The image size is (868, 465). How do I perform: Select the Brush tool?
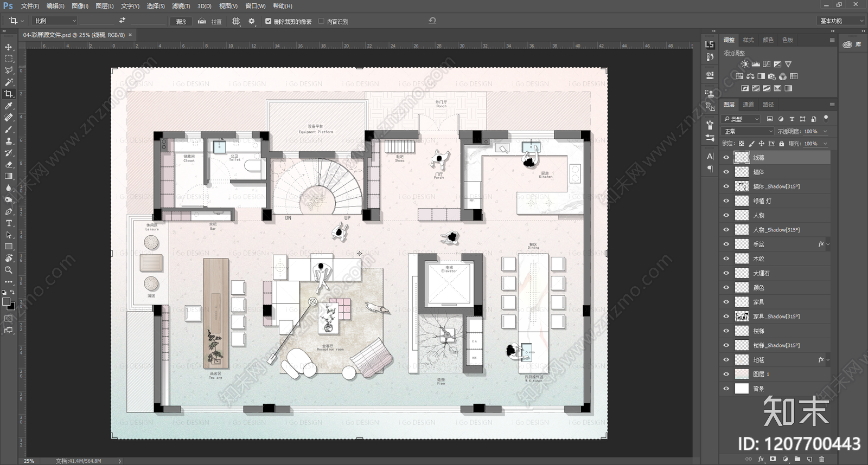[x=9, y=130]
